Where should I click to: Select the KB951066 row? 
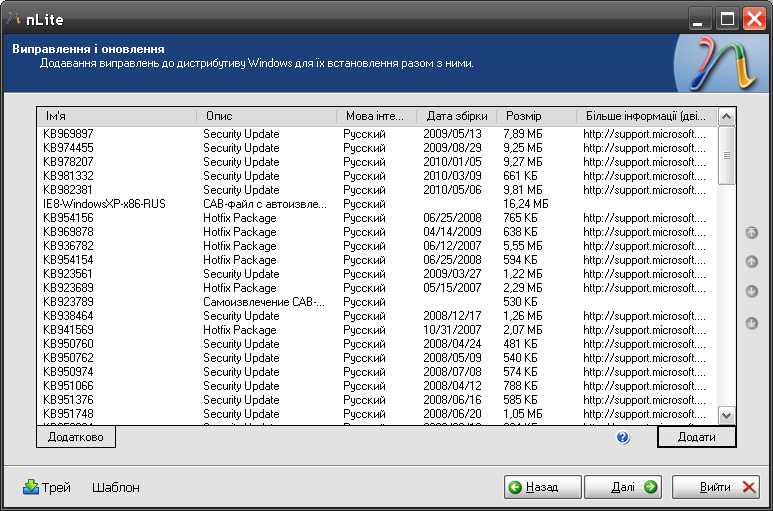(x=377, y=386)
